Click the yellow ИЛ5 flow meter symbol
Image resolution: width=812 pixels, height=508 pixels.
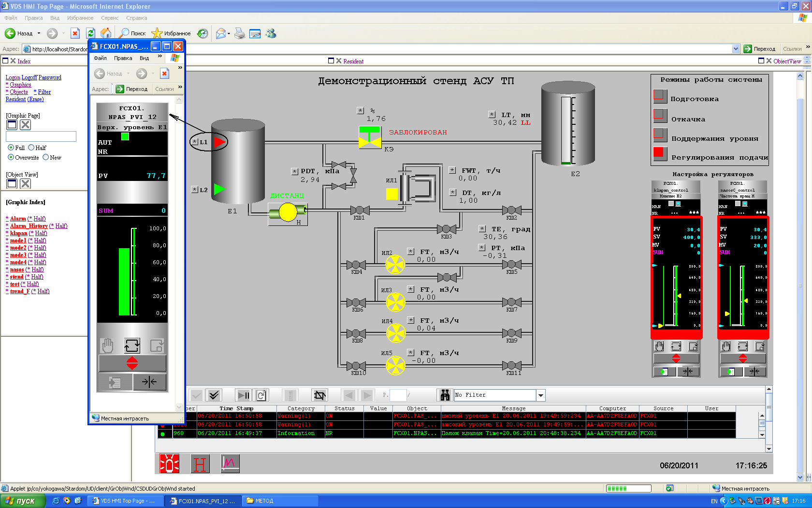[395, 365]
